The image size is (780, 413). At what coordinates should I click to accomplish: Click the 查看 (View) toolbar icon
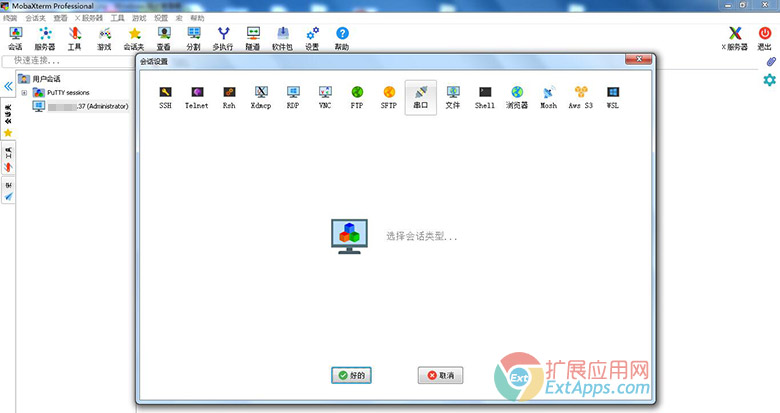point(164,39)
